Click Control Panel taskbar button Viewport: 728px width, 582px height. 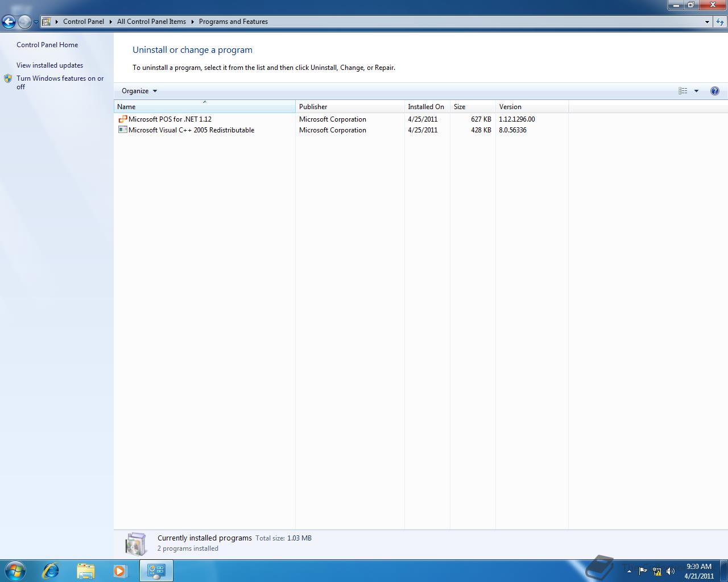pos(156,571)
